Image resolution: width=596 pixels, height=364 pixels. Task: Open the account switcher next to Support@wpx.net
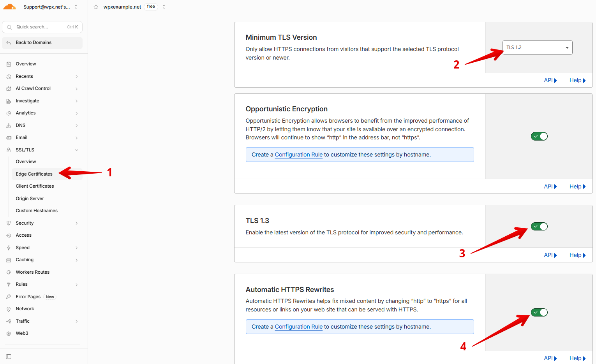(x=76, y=7)
